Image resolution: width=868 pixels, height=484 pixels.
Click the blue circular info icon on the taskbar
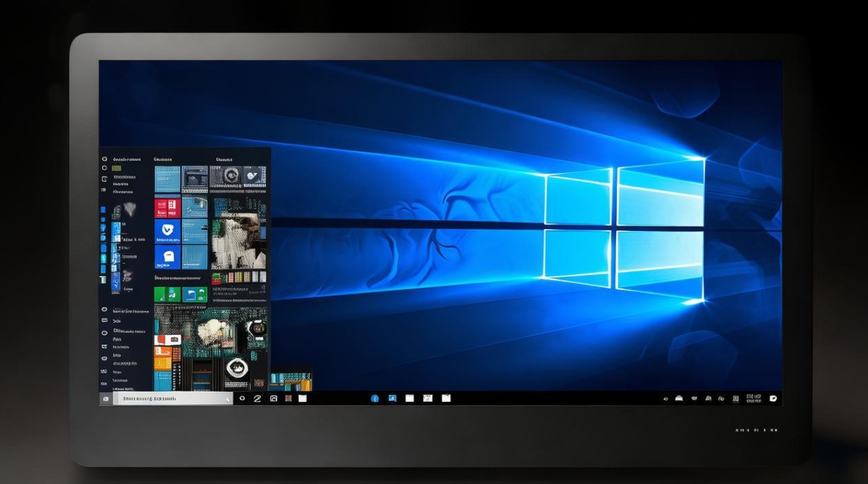pos(374,399)
